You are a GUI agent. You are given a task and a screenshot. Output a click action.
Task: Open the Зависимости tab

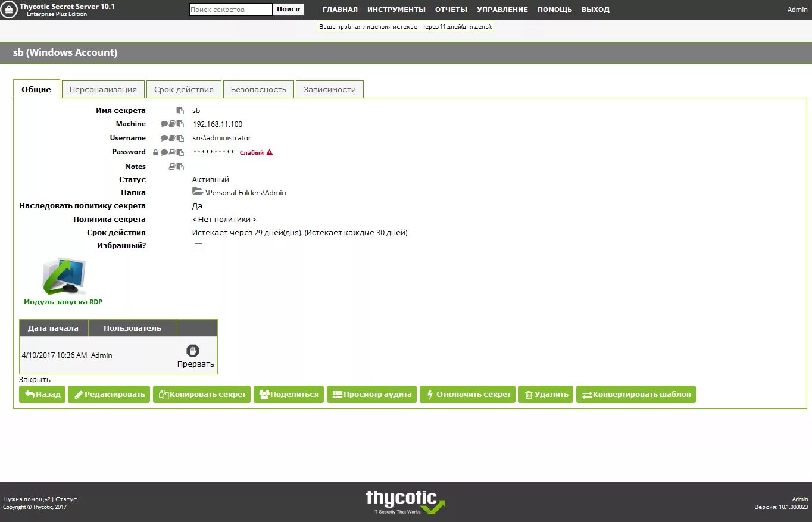(330, 89)
